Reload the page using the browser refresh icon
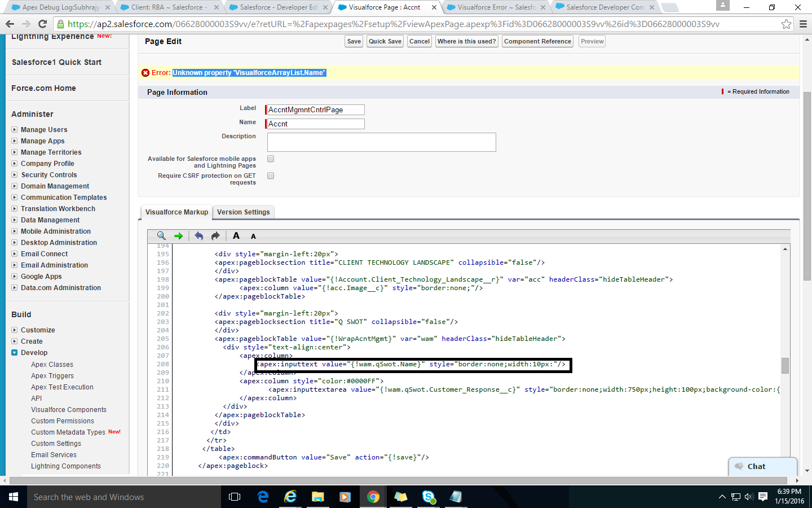Screen dimensions: 812x508 tap(42, 24)
